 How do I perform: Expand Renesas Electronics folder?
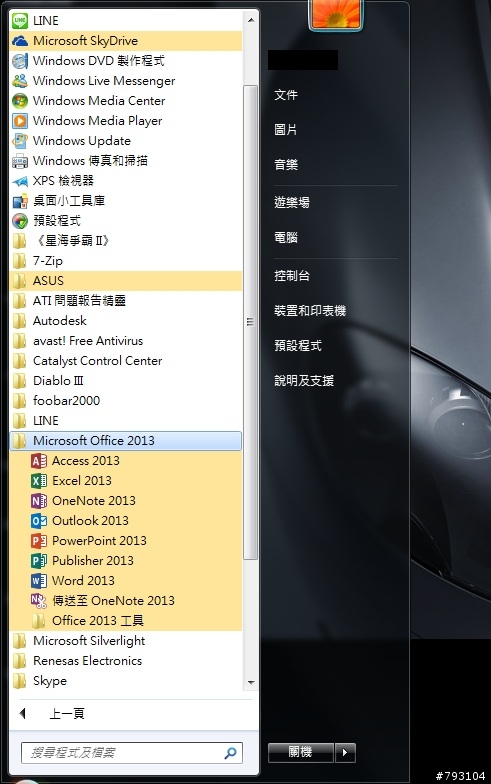tap(125, 660)
